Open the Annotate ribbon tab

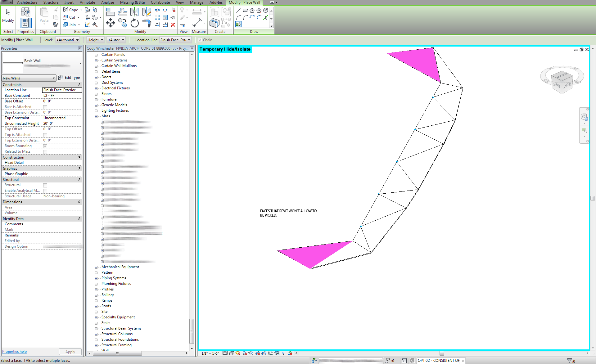coord(87,2)
